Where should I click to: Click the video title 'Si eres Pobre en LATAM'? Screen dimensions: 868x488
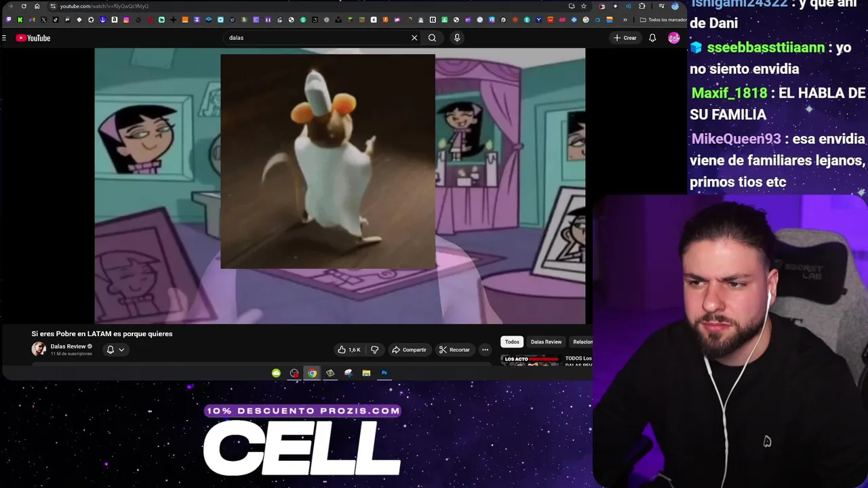[102, 333]
